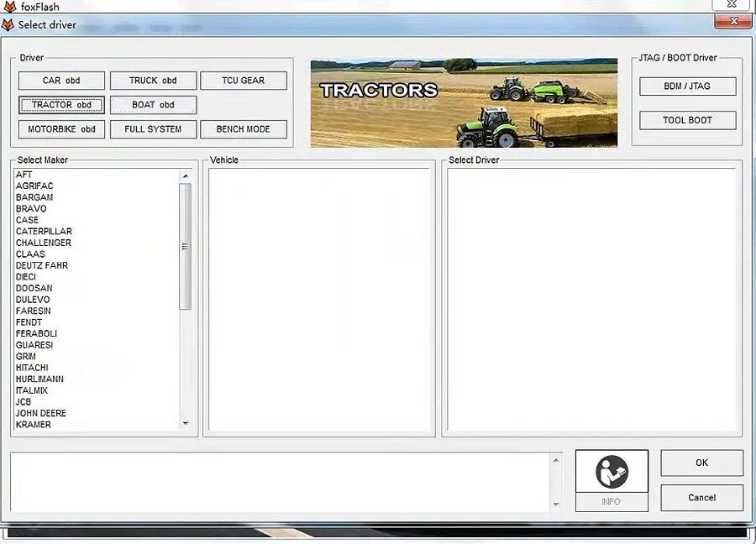756x544 pixels.
Task: Click the TRACTORS banner image
Action: point(464,102)
